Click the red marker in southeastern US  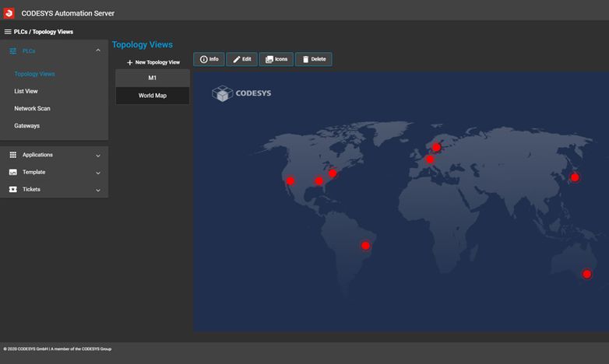(319, 181)
